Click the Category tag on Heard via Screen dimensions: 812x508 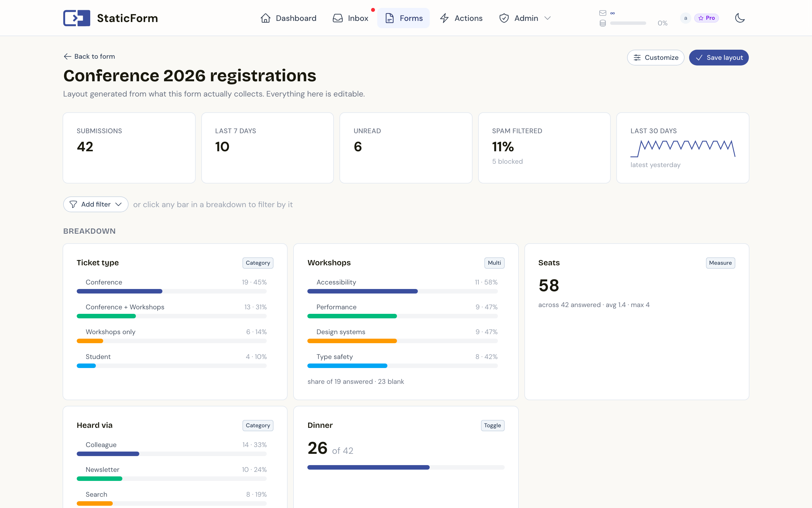[258, 425]
